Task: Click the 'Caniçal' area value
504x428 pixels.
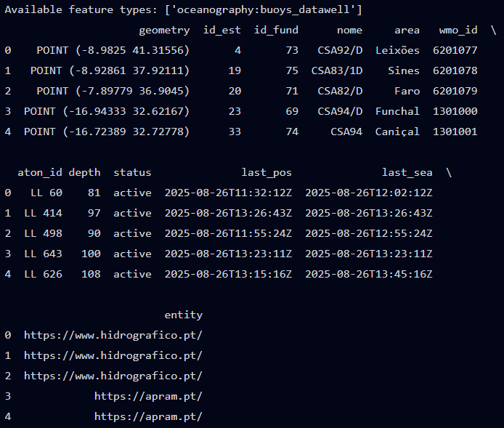Action: 397,132
